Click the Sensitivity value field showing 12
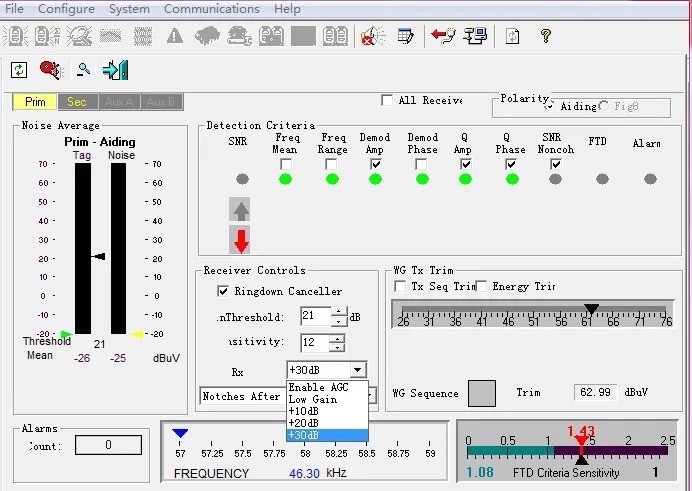The height and width of the screenshot is (491, 692). [x=314, y=343]
